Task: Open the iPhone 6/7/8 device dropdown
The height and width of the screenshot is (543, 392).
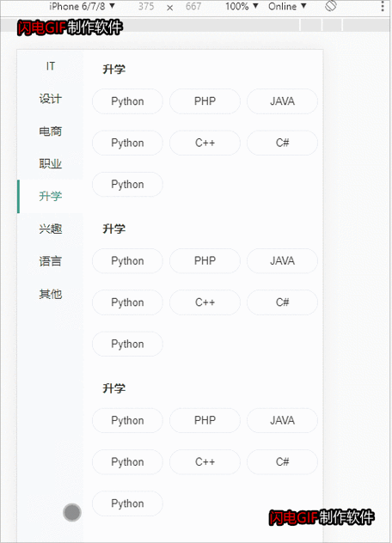Action: tap(82, 6)
